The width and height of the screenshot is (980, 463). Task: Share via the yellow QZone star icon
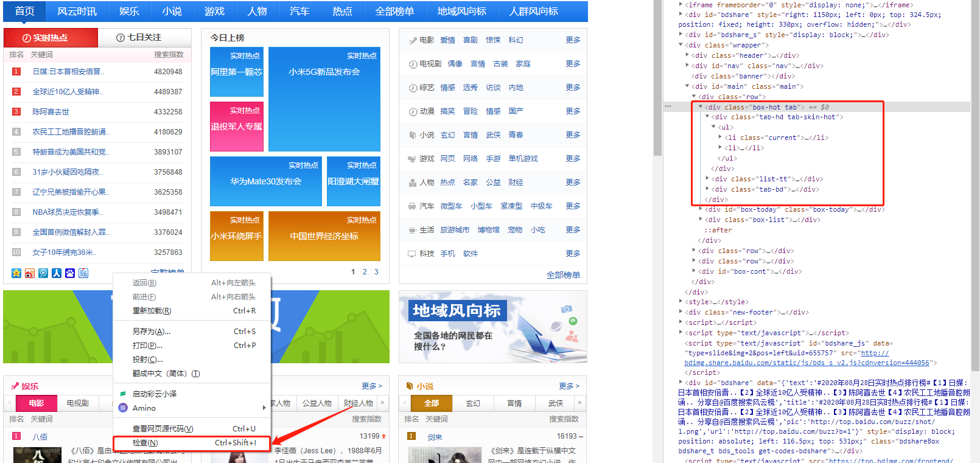(x=16, y=273)
